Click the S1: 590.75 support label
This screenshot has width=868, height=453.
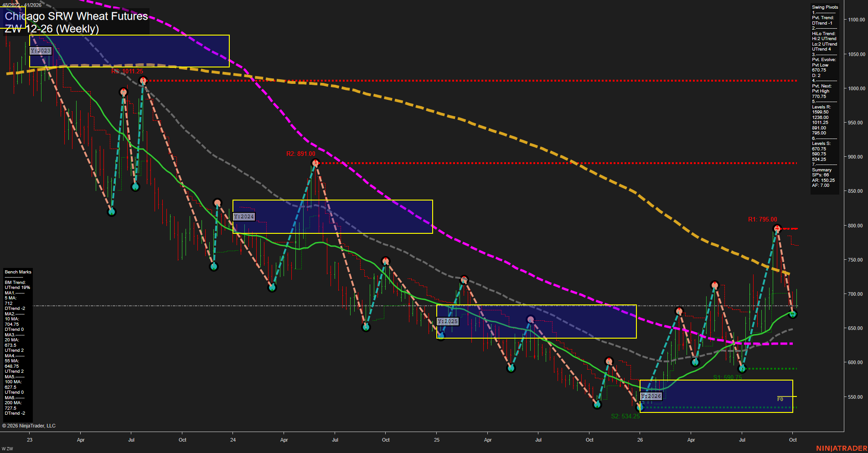[x=728, y=377]
